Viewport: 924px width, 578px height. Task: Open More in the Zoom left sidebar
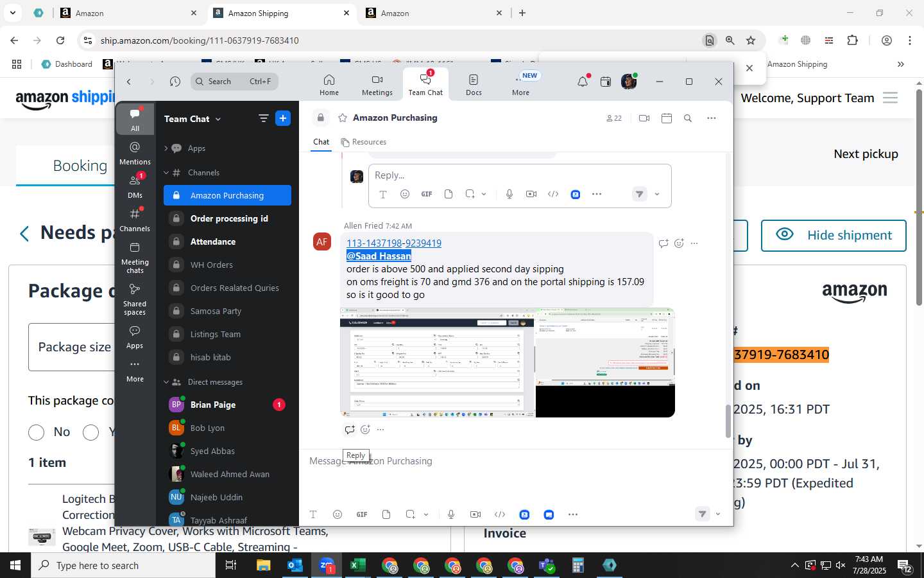[135, 371]
